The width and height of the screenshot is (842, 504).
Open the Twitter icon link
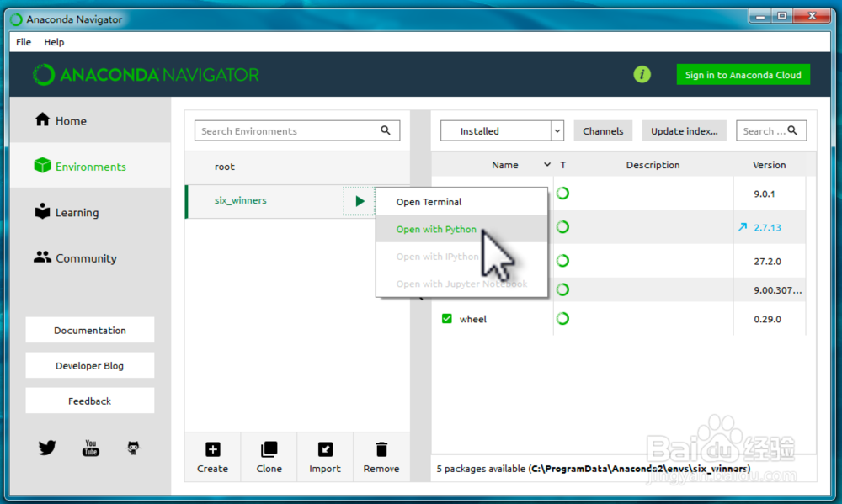[x=47, y=447]
